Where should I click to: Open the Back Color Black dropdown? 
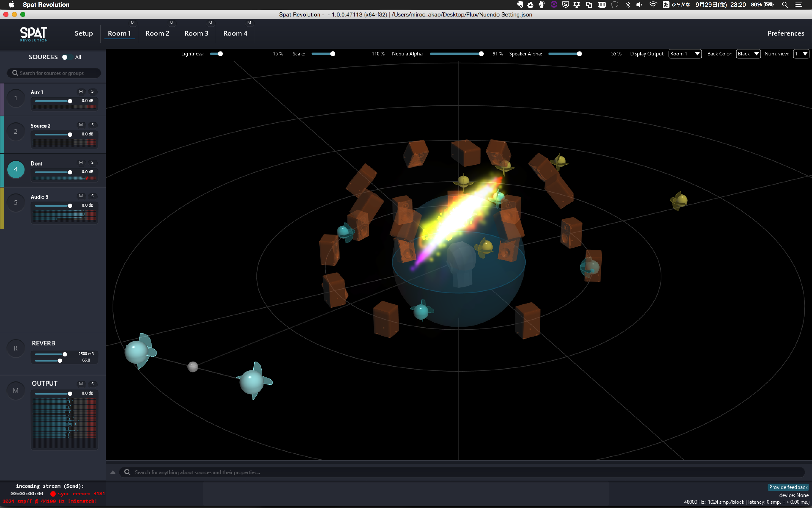[x=748, y=54]
